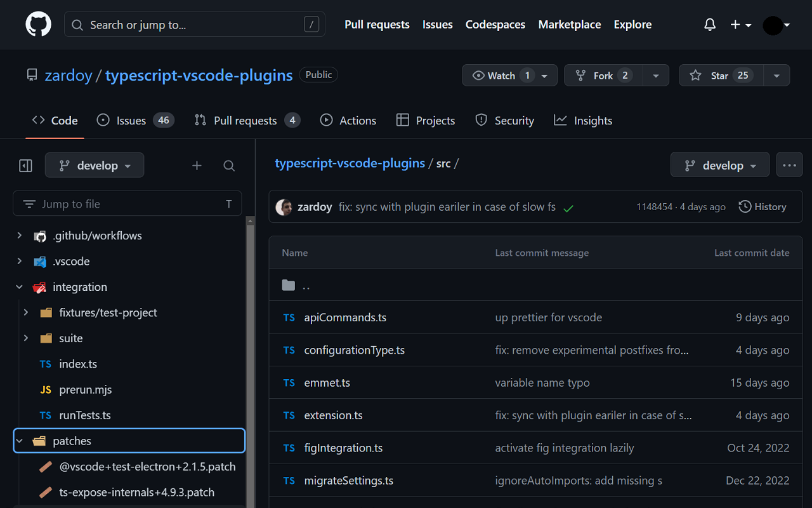
Task: Open notifications bell
Action: click(x=710, y=25)
